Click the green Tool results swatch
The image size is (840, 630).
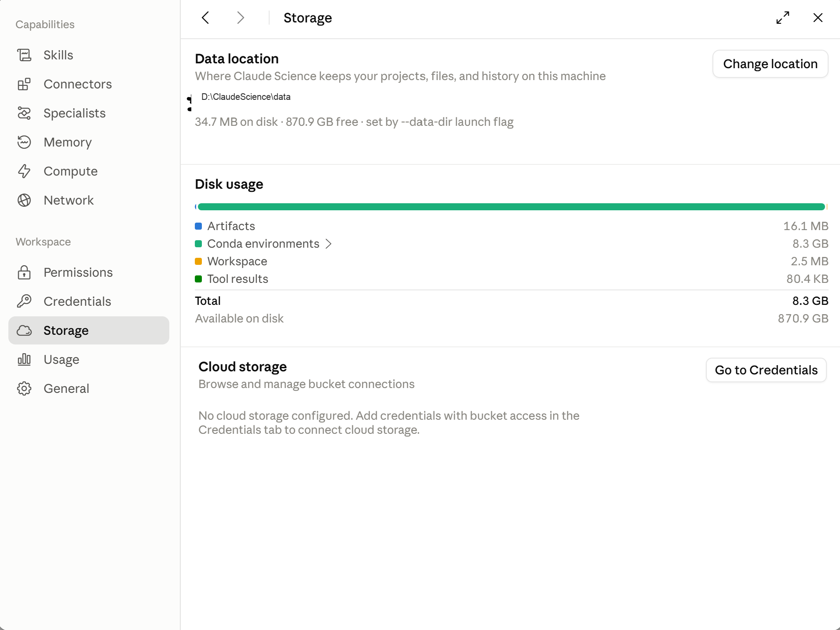[198, 279]
